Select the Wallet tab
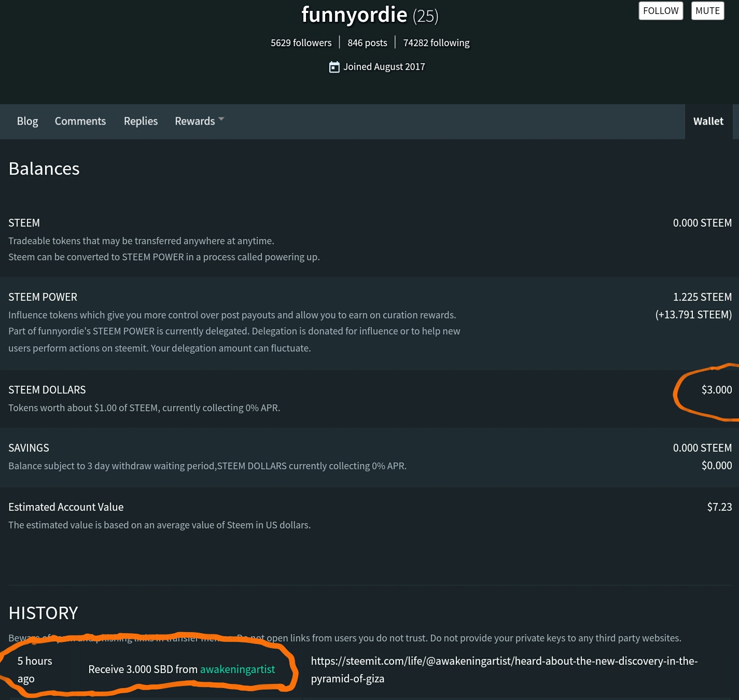This screenshot has height=700, width=739. 708,121
